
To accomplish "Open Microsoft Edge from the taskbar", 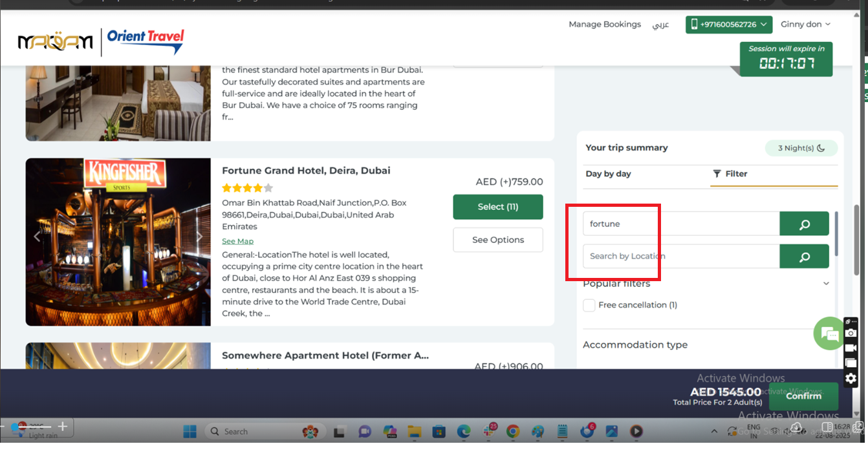I will click(463, 431).
